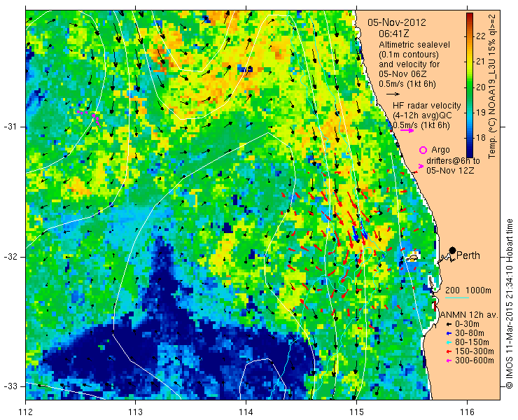Click the black 0-30m legend arrow
This screenshot has width=518, height=420.
click(449, 324)
